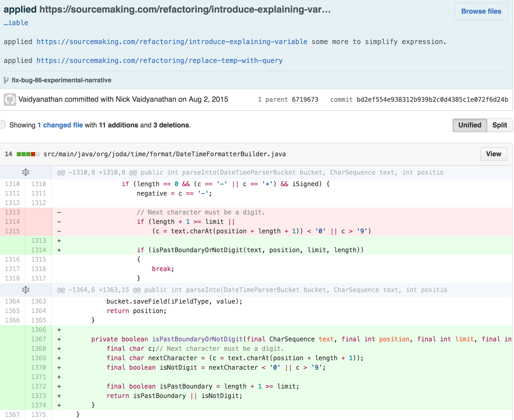Click truncated commit title continuation '…iable'
Screen dimensions: 514x420
pyautogui.click(x=16, y=23)
